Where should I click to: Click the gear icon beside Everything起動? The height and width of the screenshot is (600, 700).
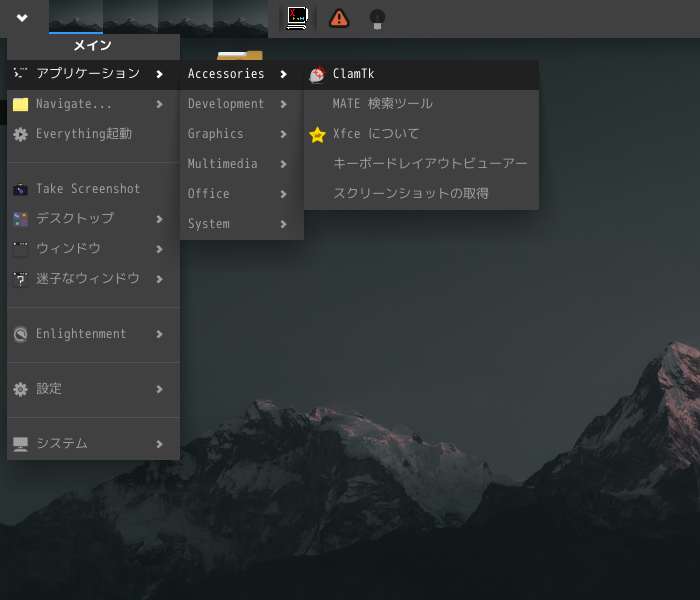(x=21, y=134)
